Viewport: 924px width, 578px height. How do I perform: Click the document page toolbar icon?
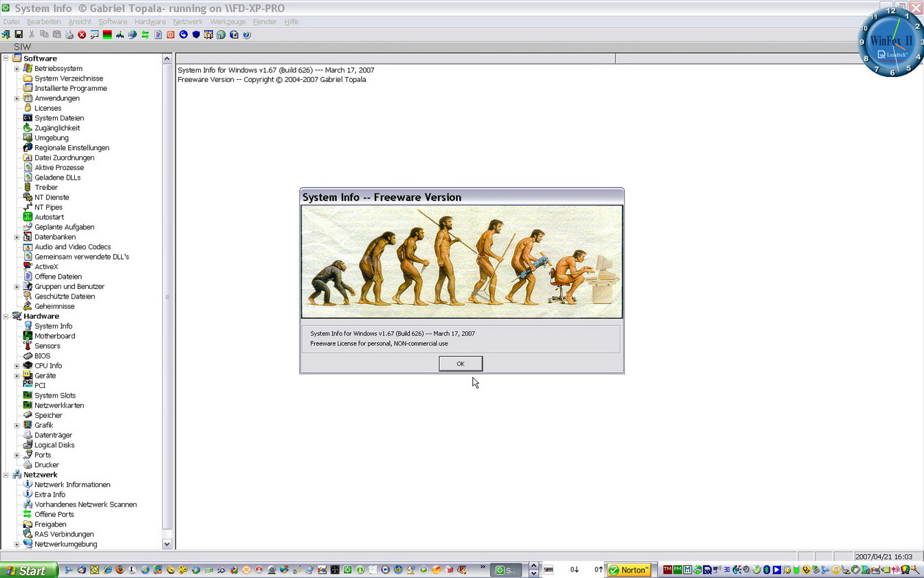tap(158, 34)
